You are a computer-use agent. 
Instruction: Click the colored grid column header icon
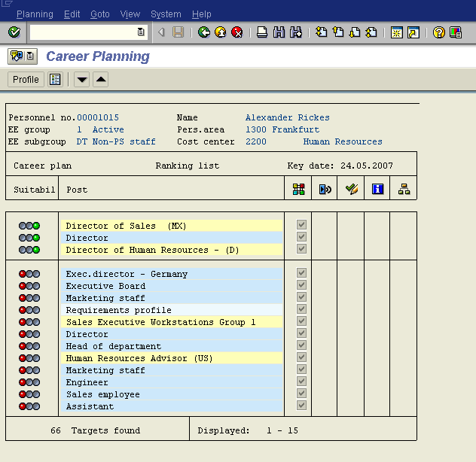tap(298, 190)
